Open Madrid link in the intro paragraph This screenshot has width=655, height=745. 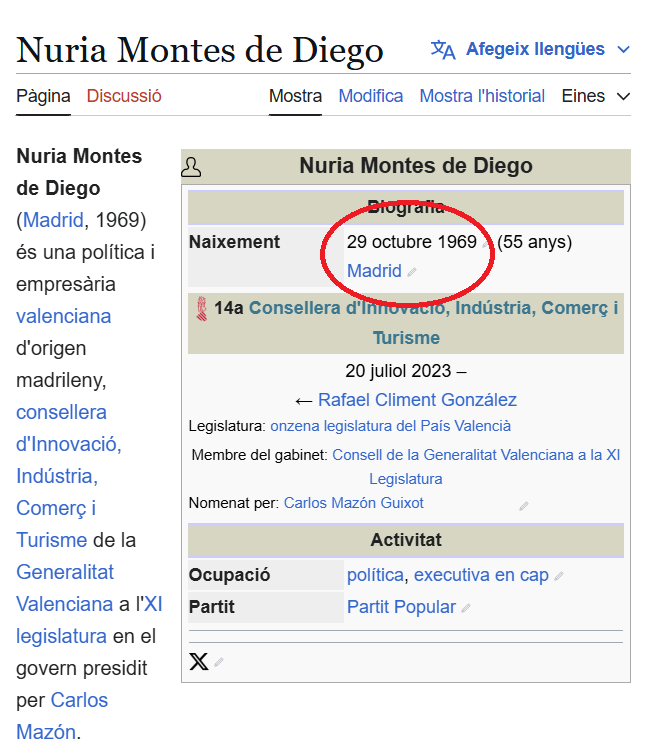tap(53, 220)
